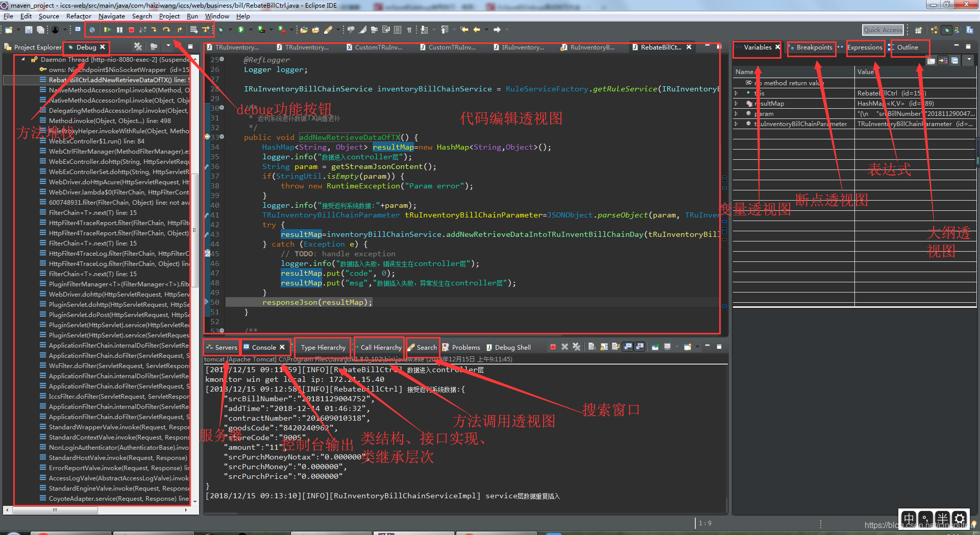
Task: Open the Java Debug perspective icon top right
Action: tap(946, 30)
